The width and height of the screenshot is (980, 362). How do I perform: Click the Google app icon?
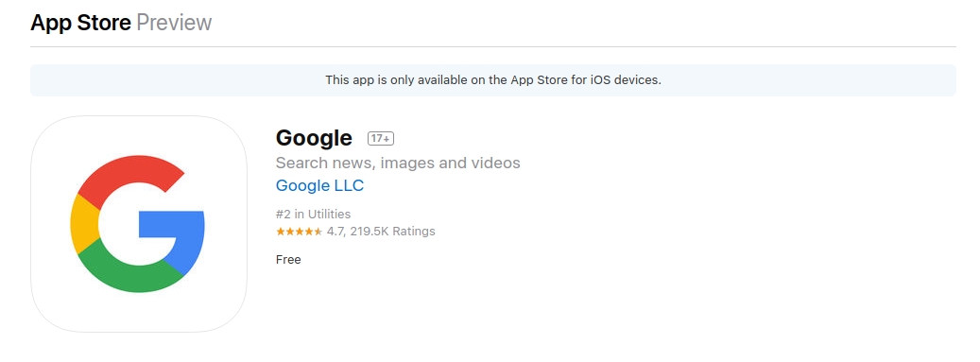(139, 224)
